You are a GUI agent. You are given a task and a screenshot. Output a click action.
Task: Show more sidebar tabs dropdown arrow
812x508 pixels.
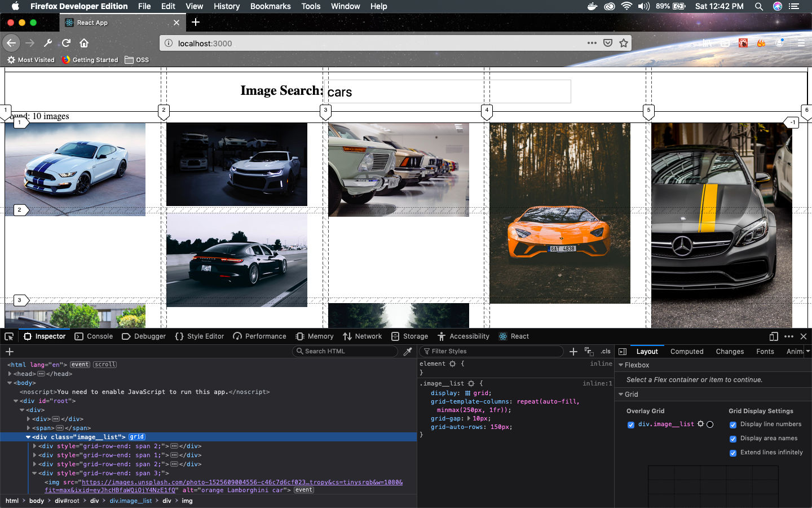tap(807, 351)
